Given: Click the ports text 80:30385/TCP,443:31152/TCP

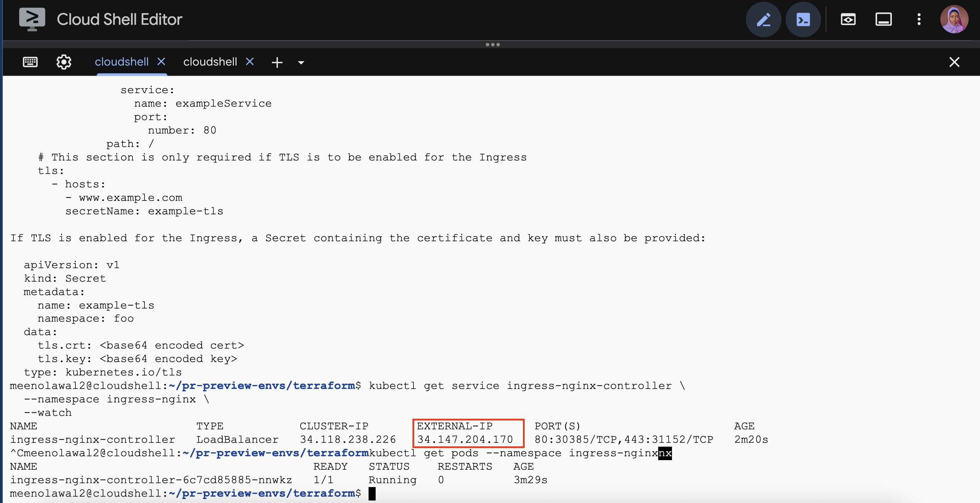Looking at the screenshot, I should pos(624,440).
